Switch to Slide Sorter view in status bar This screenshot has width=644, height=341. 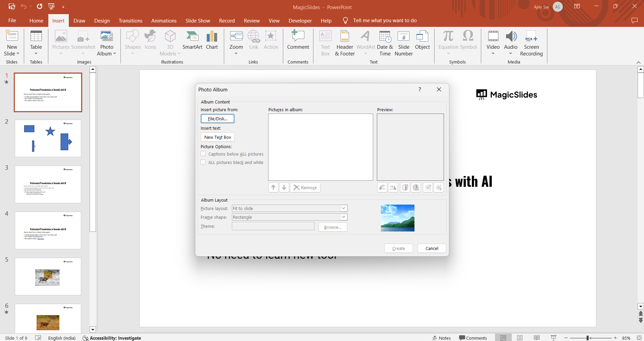[520, 338]
